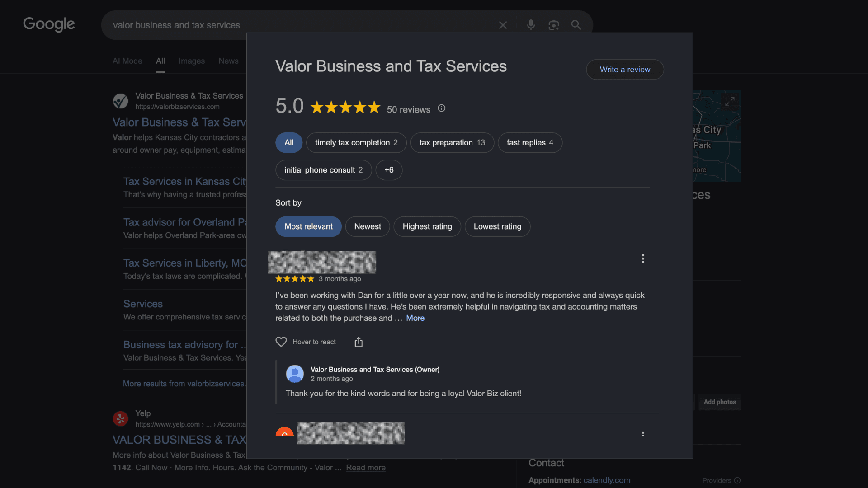This screenshot has height=488, width=868.
Task: Open Business tax advisory sitelink
Action: click(185, 345)
